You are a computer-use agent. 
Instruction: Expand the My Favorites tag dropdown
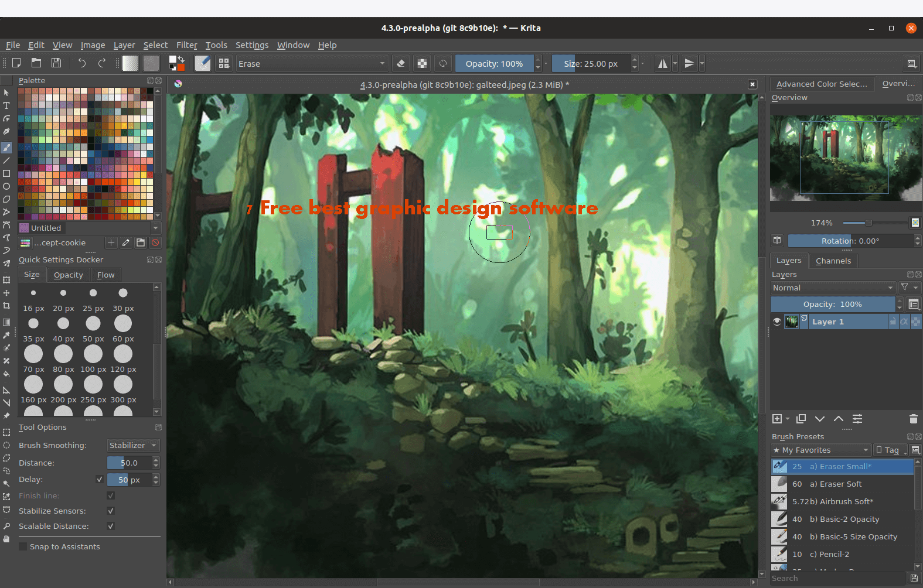[x=820, y=450]
